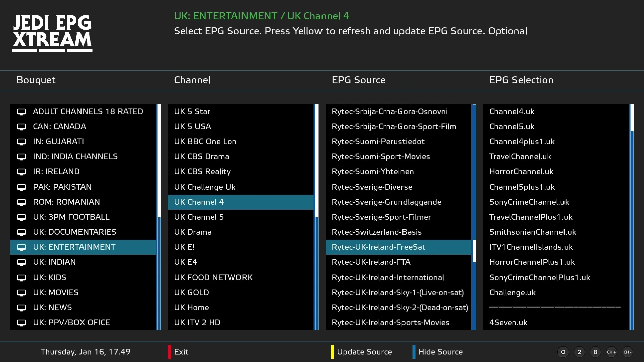Screen dimensions: 644x362
Task: Select the UK: MOVIES bouquet
Action: coord(83,293)
